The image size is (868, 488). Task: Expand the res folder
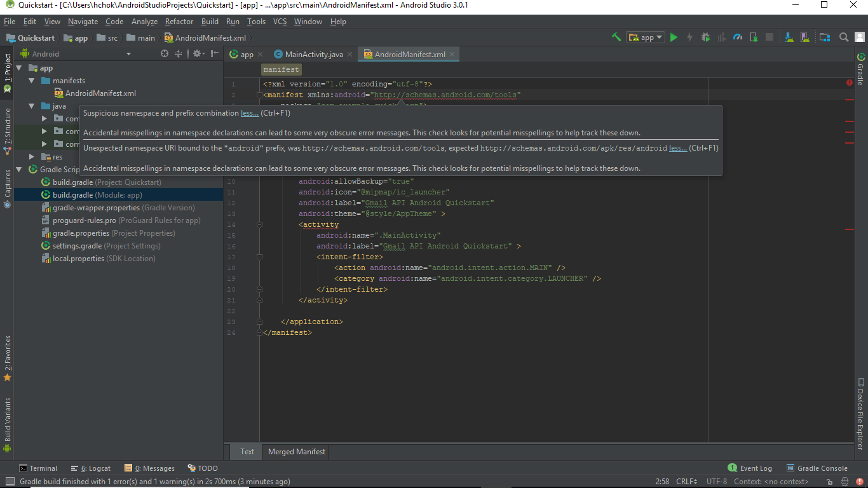click(x=31, y=156)
